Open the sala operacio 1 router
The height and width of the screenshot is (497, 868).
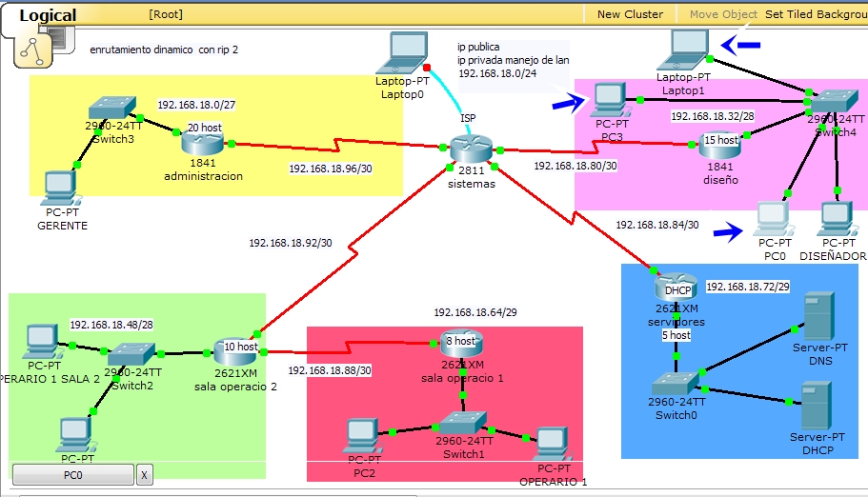[x=462, y=345]
